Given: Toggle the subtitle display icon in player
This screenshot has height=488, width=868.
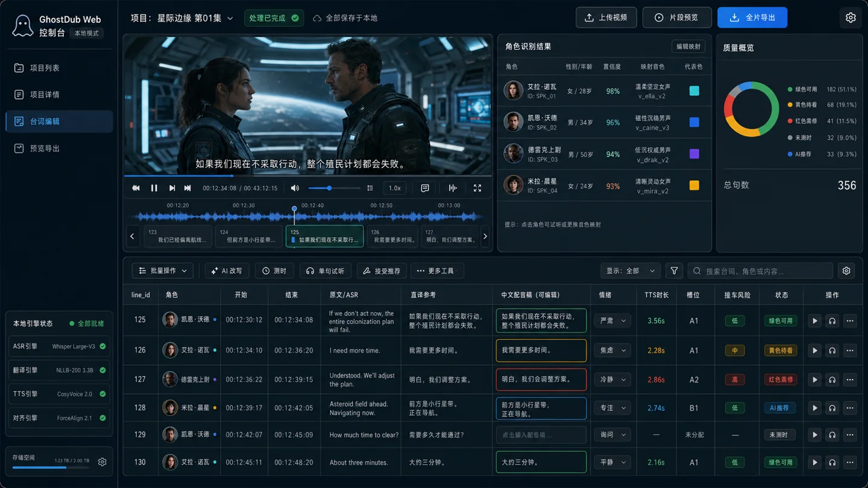Looking at the screenshot, I should [425, 188].
